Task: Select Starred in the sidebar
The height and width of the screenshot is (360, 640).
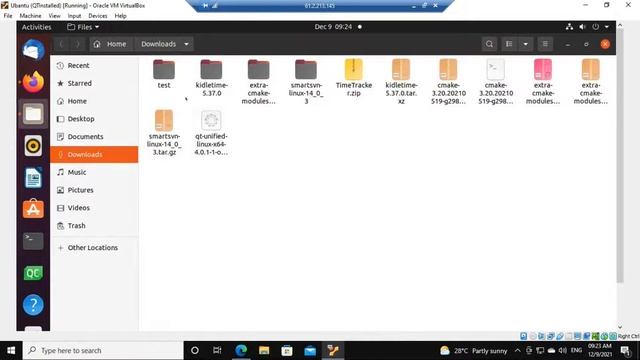Action: click(x=94, y=83)
